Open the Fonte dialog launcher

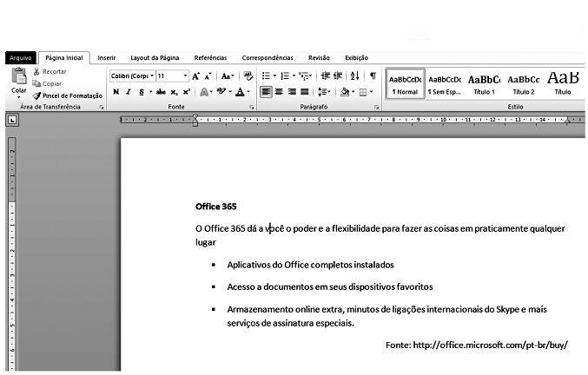(x=252, y=108)
